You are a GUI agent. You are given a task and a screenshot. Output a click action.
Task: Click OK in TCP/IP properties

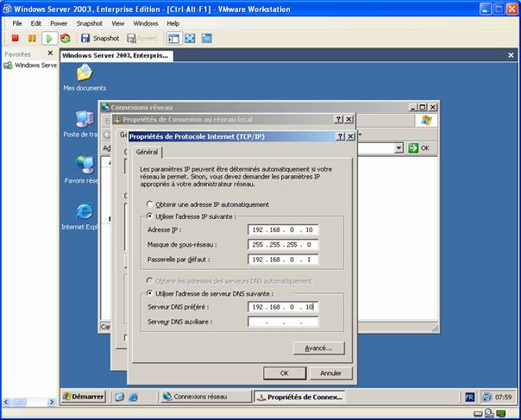point(285,373)
